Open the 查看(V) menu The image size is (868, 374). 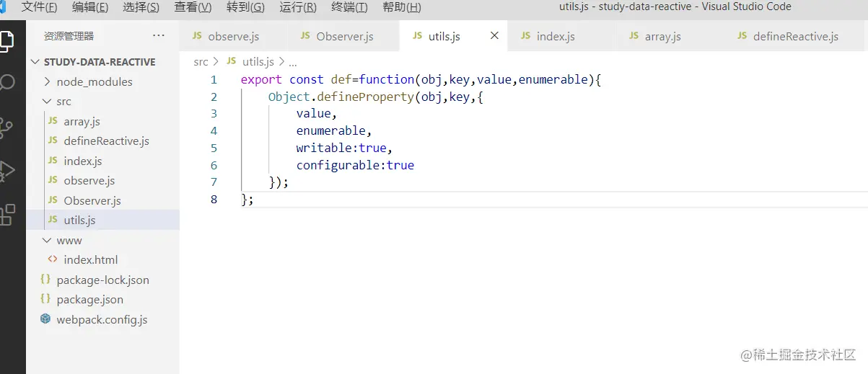pos(193,7)
